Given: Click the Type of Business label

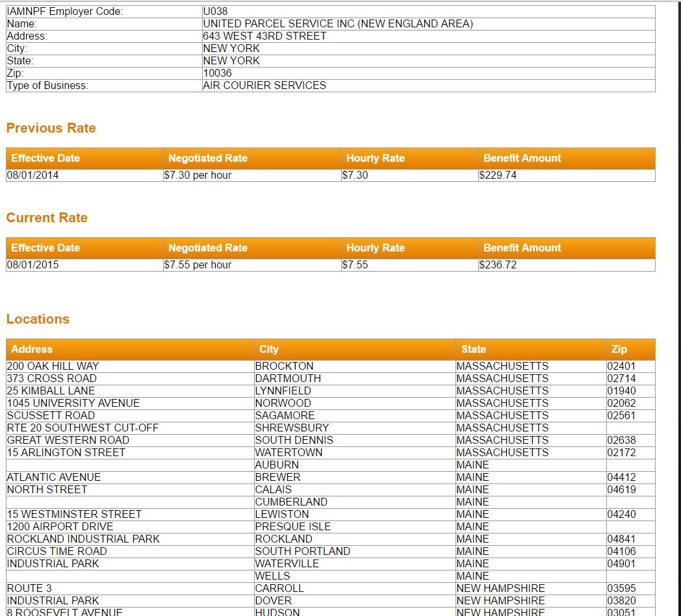Looking at the screenshot, I should pyautogui.click(x=47, y=85).
